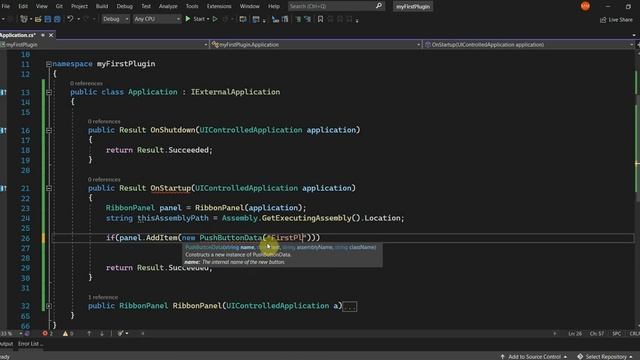Open the Git menu

point(59,6)
